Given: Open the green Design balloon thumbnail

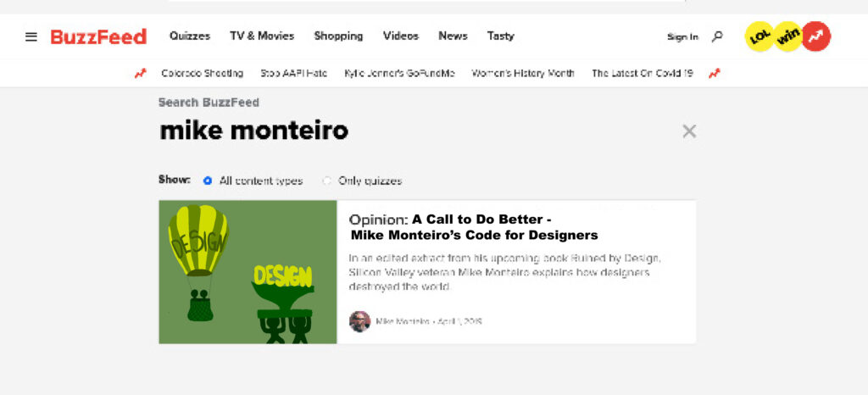Looking at the screenshot, I should click(x=248, y=271).
